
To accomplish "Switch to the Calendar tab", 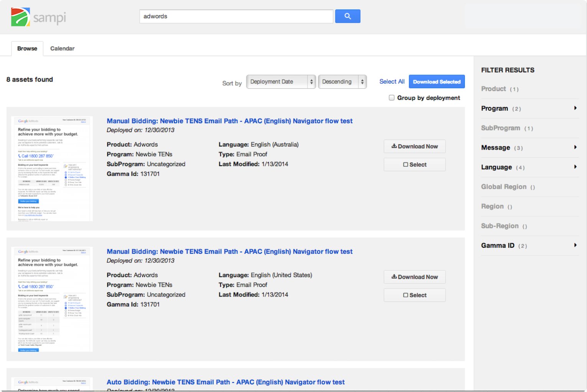I will point(62,48).
